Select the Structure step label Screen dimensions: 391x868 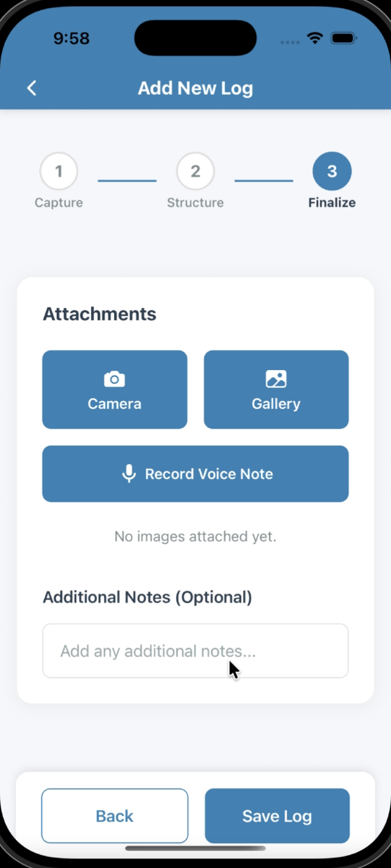195,202
